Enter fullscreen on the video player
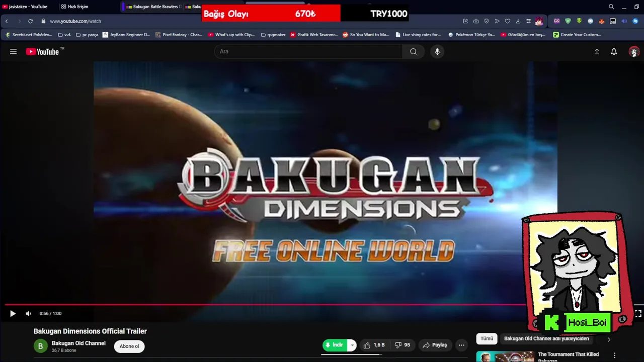 (638, 313)
